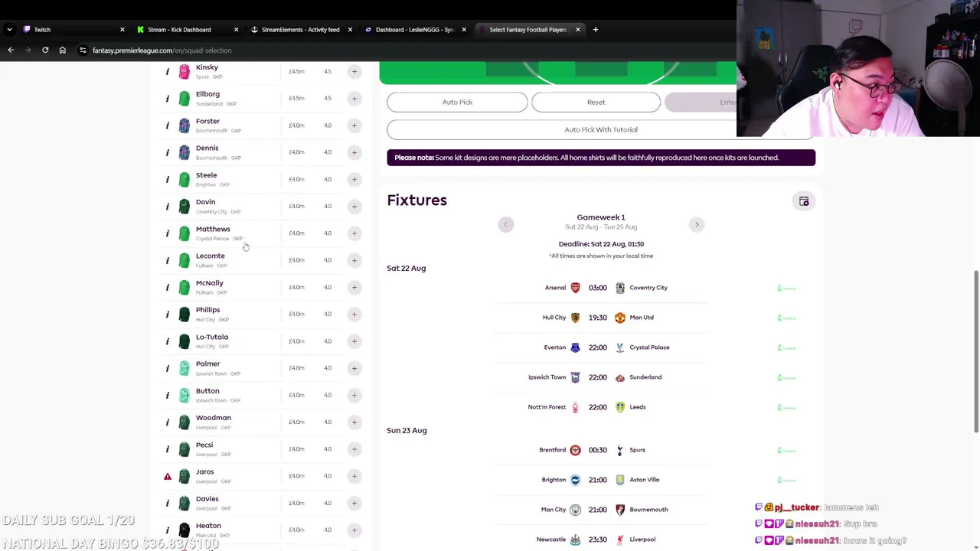Focus the fantasy.premierleague.com address bar
Screen dimensions: 980x551
(x=162, y=51)
